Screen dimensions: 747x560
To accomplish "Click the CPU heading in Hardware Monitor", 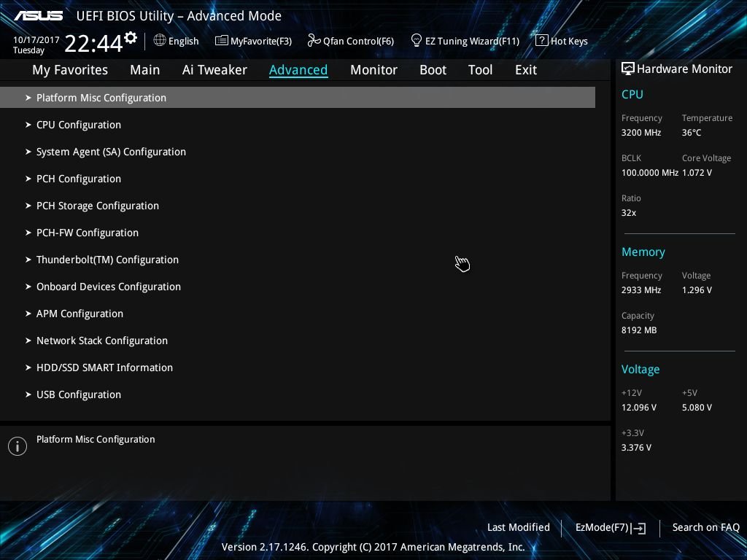I will click(632, 94).
